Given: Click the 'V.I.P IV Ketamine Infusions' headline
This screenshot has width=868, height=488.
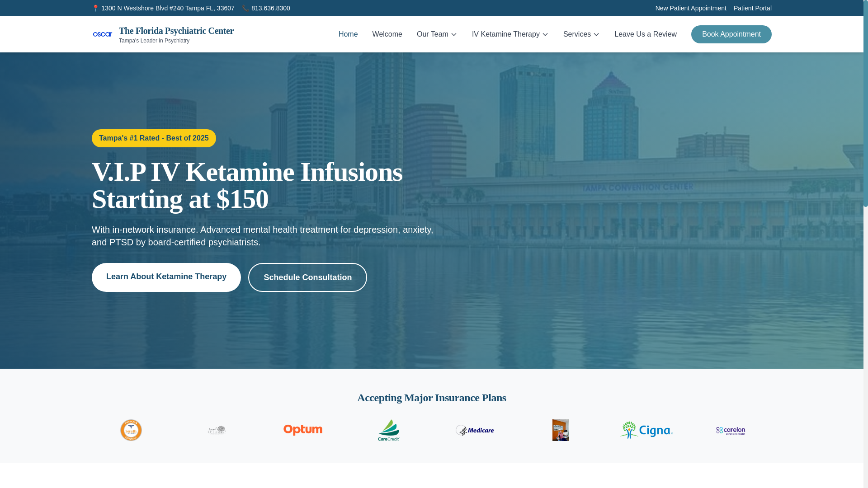Looking at the screenshot, I should (247, 172).
